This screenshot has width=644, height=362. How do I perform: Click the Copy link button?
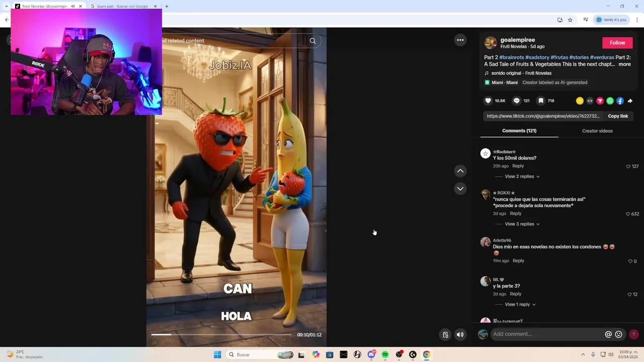[618, 116]
